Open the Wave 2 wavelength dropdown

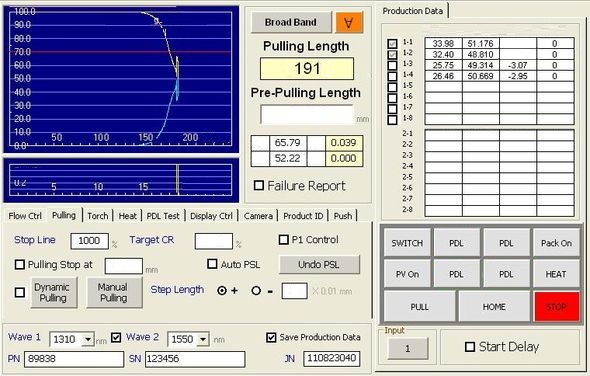coord(203,339)
